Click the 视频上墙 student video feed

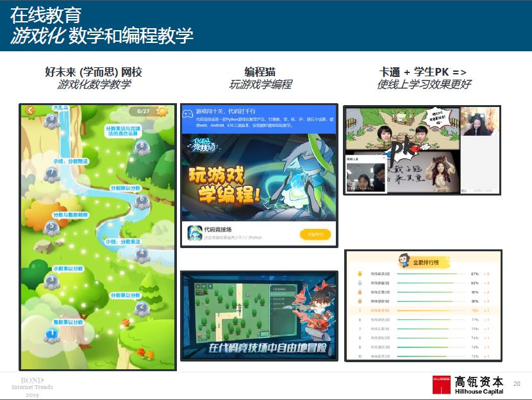pos(366,177)
